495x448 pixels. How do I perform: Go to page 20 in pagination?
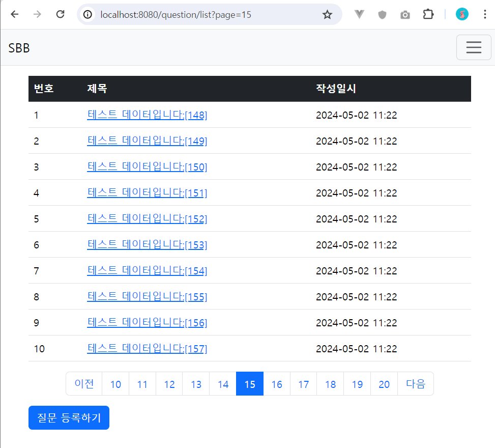tap(384, 383)
